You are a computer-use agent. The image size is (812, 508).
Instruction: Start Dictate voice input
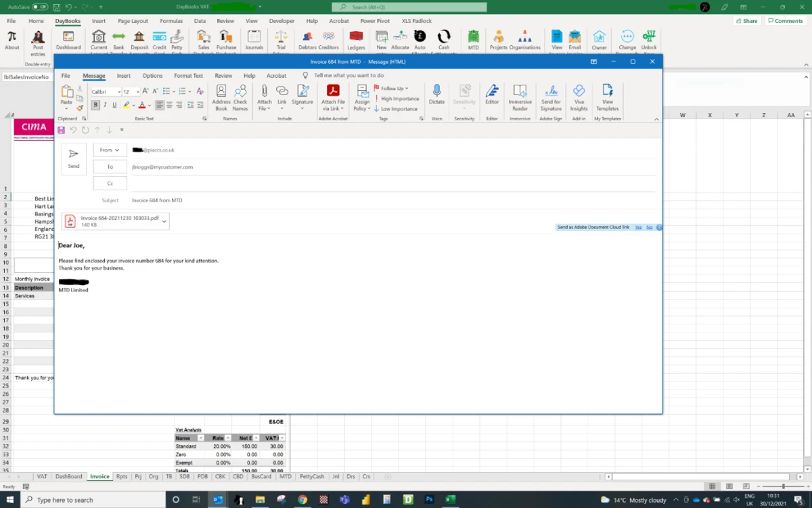coord(436,94)
